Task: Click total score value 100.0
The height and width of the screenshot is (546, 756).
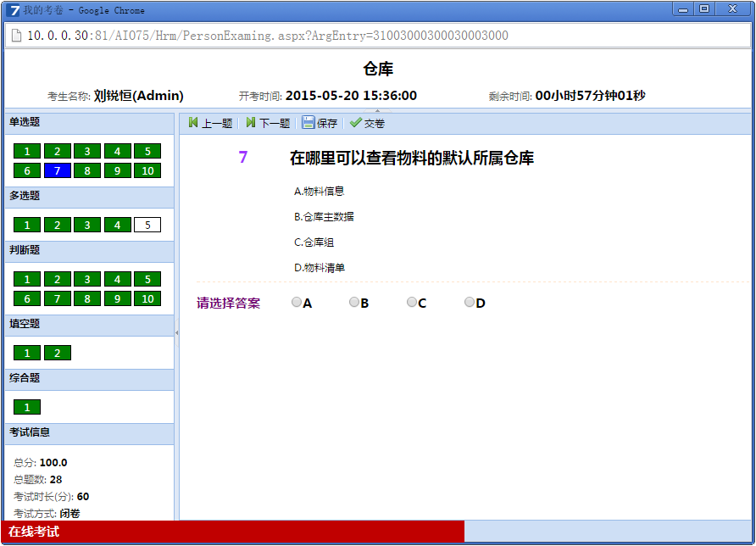Action: (53, 463)
